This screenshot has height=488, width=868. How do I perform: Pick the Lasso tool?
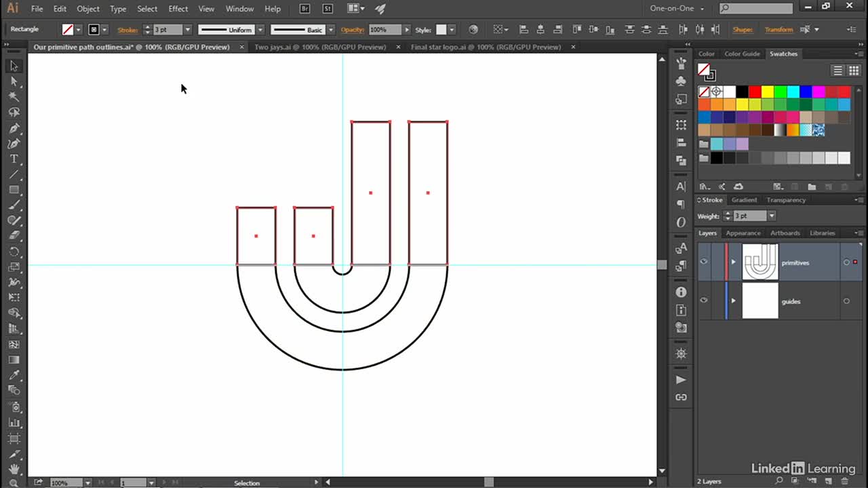(14, 113)
